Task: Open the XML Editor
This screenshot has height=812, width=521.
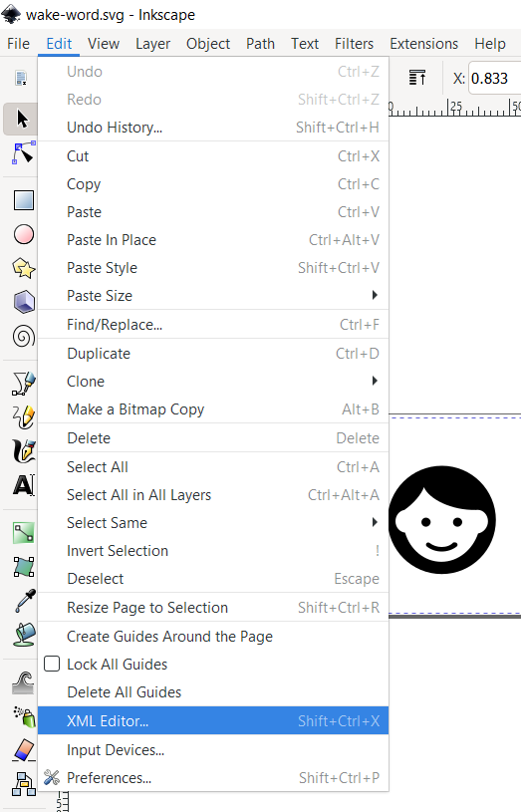Action: pyautogui.click(x=213, y=720)
